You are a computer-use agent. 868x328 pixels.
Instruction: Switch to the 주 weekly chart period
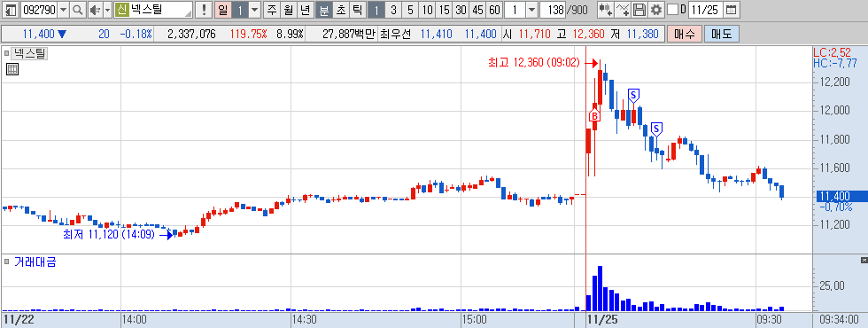pyautogui.click(x=271, y=10)
